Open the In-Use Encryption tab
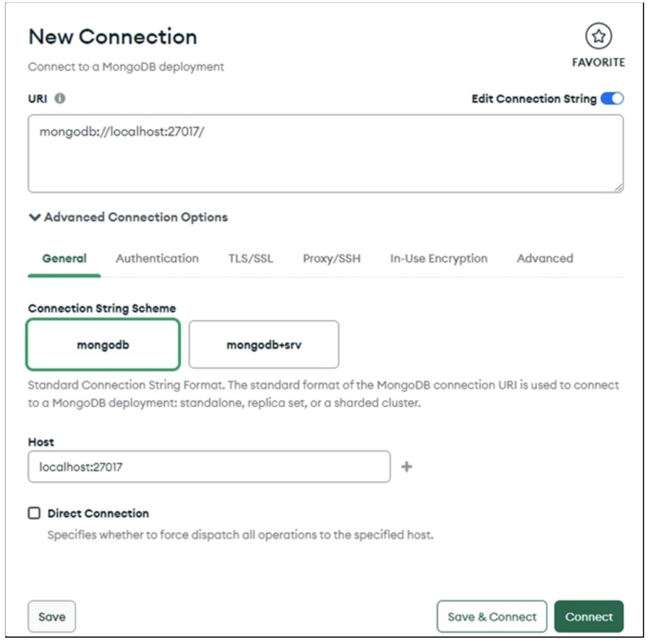The image size is (651, 644). [x=438, y=259]
